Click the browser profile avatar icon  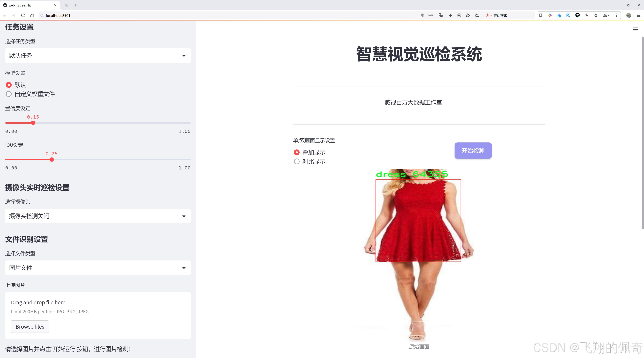point(628,15)
